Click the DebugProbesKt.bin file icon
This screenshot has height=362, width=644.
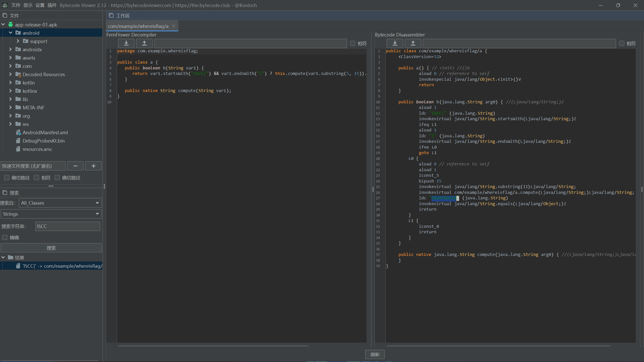coord(18,141)
